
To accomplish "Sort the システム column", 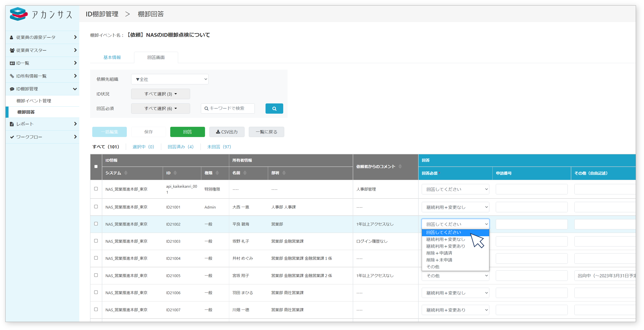I will (x=126, y=173).
